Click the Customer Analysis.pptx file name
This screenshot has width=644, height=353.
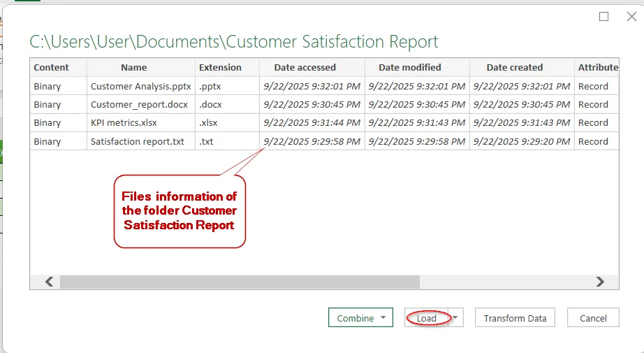pos(141,86)
